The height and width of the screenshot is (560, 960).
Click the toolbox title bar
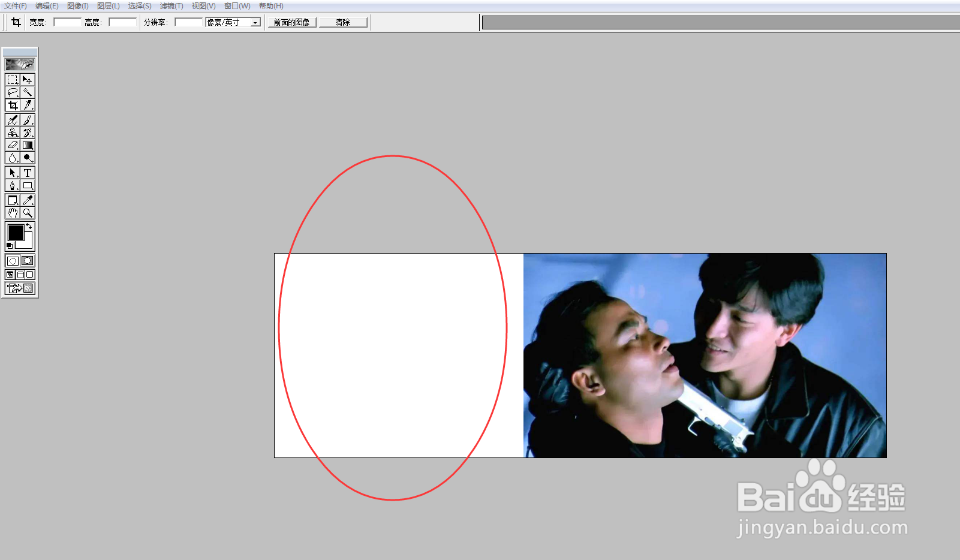20,52
